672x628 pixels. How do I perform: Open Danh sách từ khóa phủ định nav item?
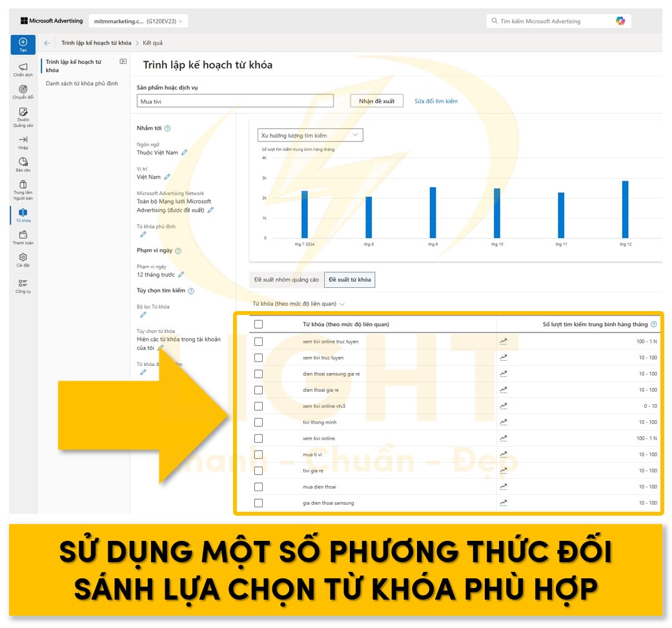coord(82,83)
